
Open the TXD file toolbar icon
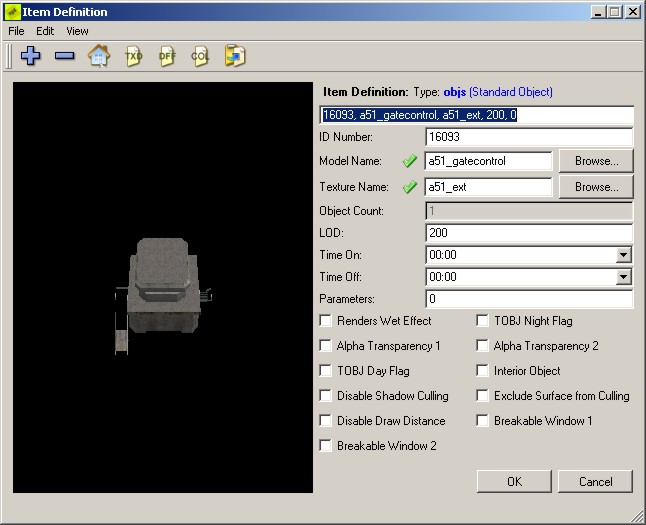[133, 56]
